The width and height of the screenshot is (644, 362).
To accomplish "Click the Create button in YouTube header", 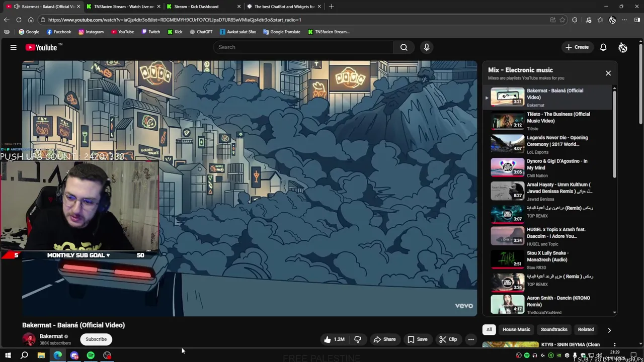I will (577, 47).
